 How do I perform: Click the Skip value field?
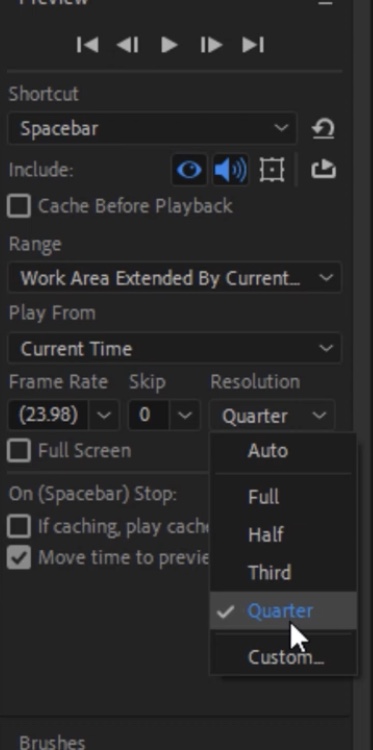coord(148,415)
